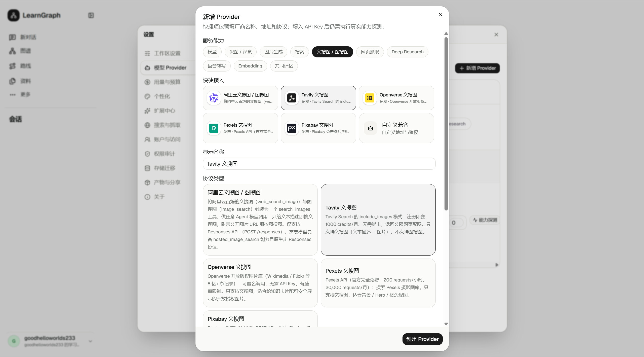Toggle the 识图 / 视觉 capability chip
The image size is (644, 357).
(240, 52)
